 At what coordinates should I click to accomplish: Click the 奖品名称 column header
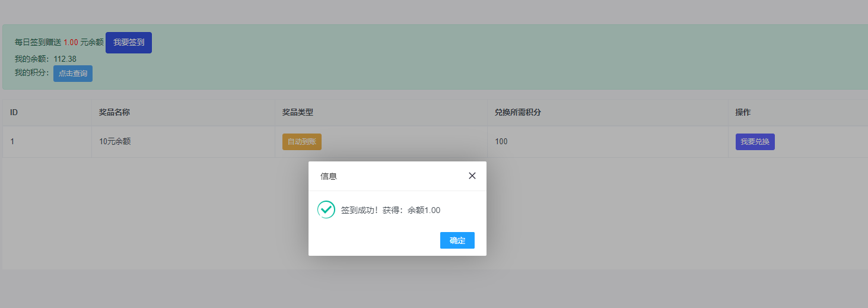point(115,112)
